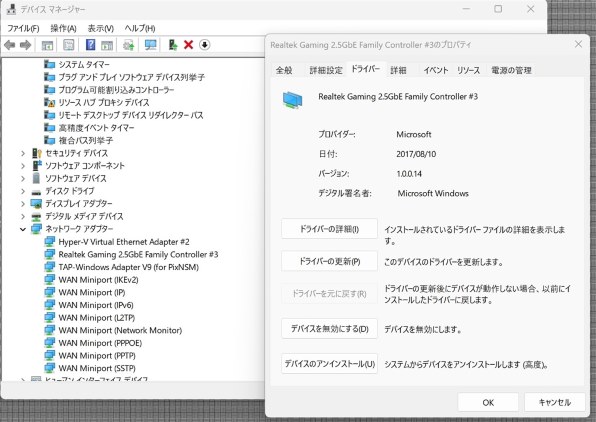
Task: Collapse the ネットワーク アダプター node
Action: [x=23, y=229]
